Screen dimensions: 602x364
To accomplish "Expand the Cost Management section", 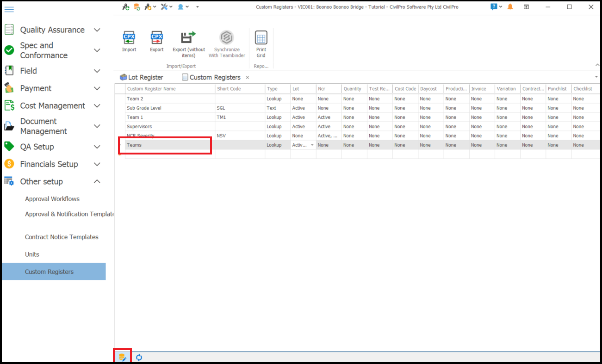I will [97, 106].
